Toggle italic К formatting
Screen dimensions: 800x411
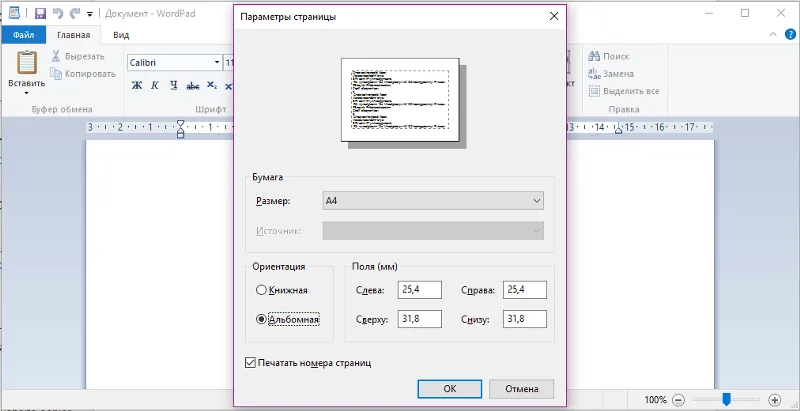click(155, 86)
